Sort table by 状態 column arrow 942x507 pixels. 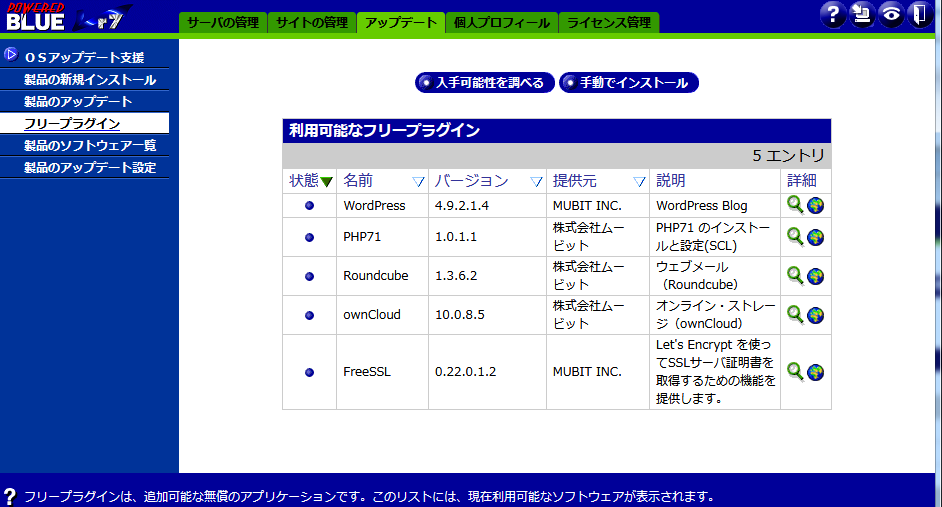tap(326, 181)
